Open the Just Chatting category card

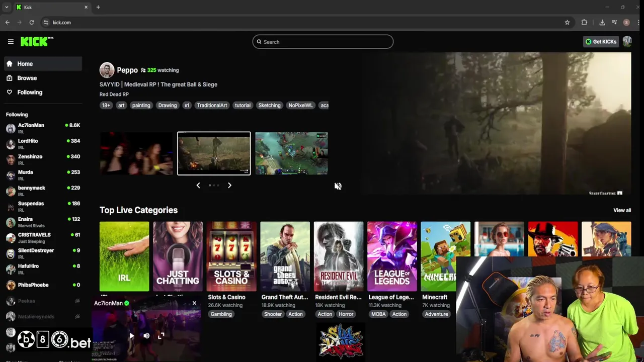178,256
